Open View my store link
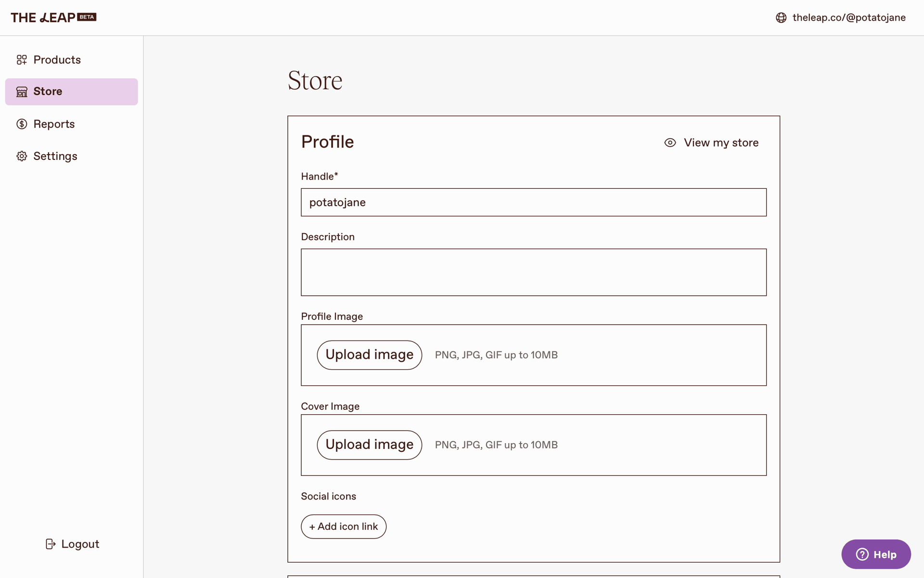Image resolution: width=924 pixels, height=578 pixels. coord(711,143)
